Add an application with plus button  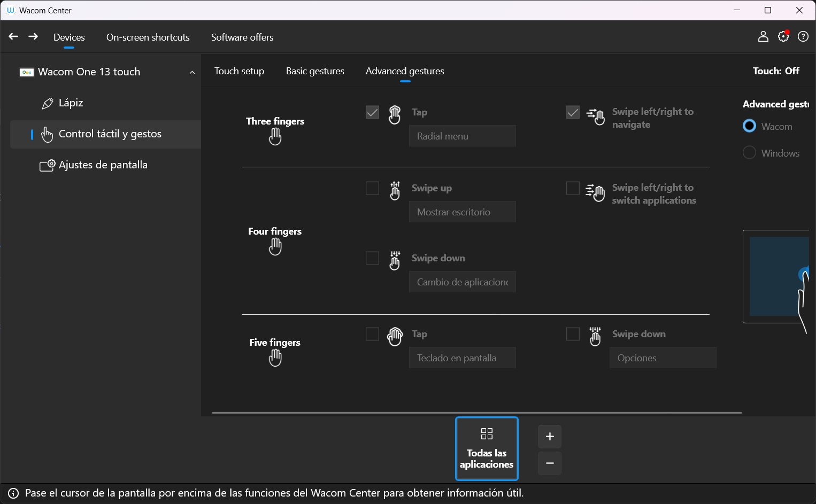pos(550,437)
